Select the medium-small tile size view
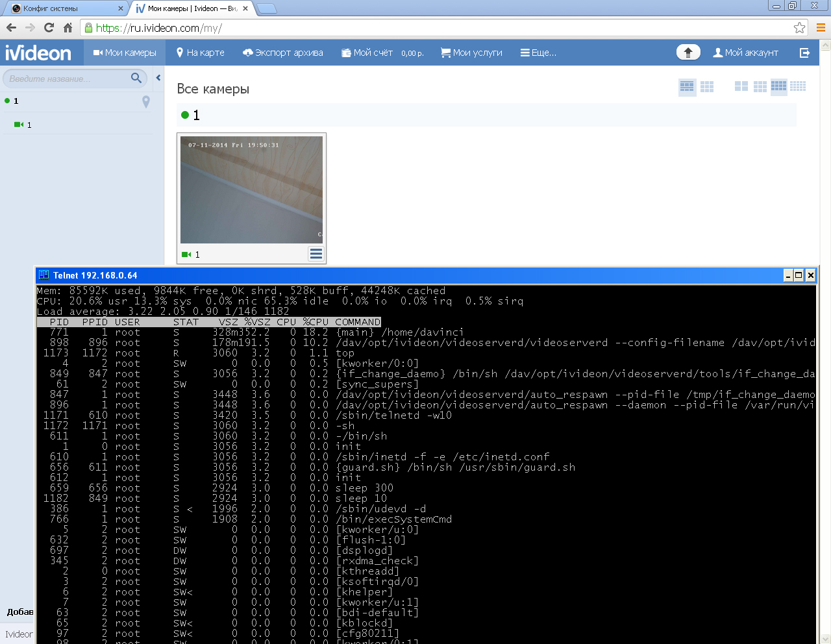 [779, 86]
